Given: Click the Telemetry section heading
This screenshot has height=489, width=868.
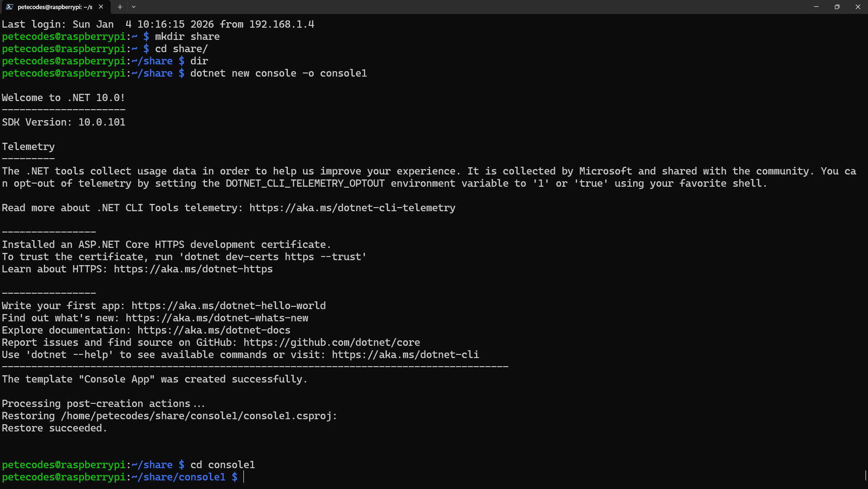Looking at the screenshot, I should coord(28,146).
